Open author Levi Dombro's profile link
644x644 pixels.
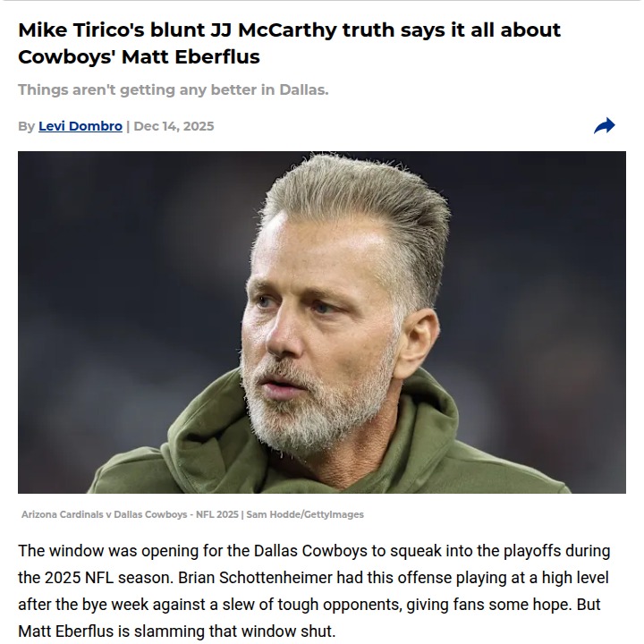click(80, 126)
